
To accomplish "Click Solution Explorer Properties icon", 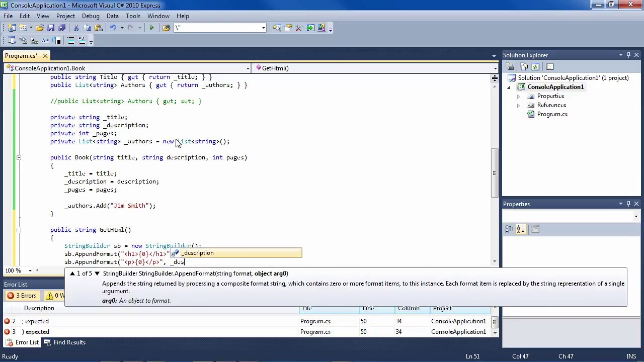I will 510,67.
